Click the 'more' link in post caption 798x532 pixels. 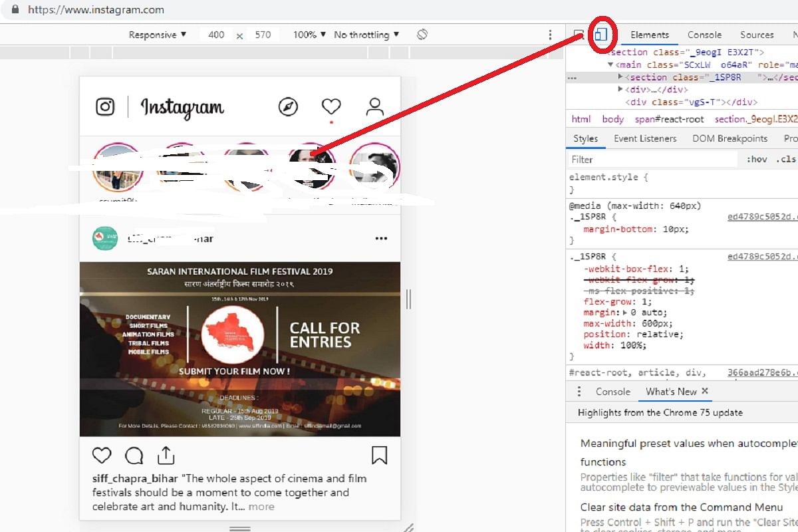point(261,507)
